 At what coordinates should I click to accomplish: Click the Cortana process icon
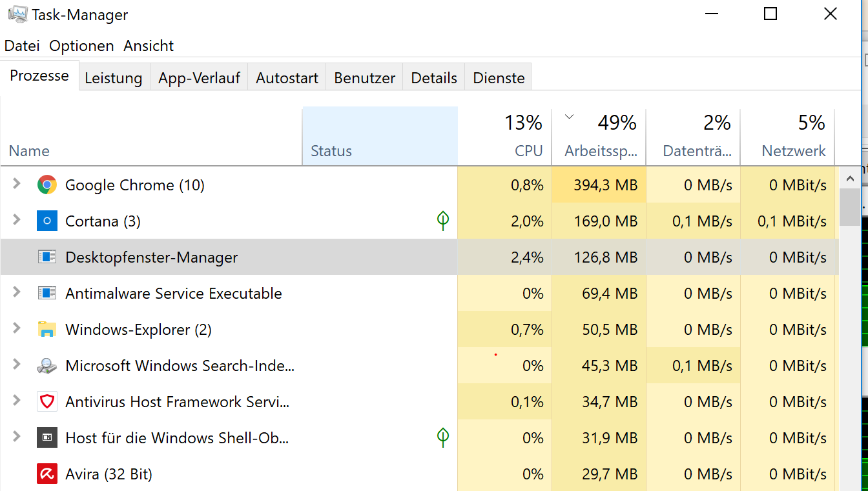click(x=47, y=221)
